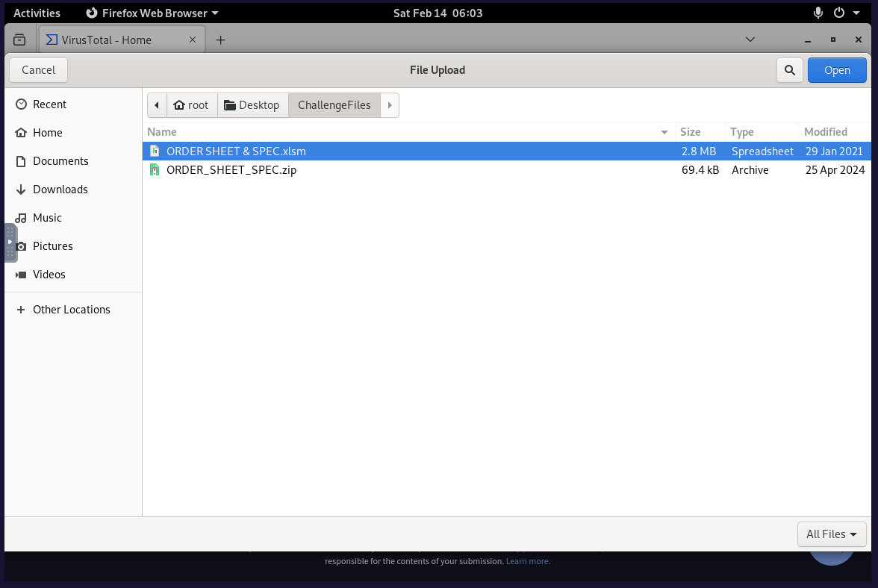Click the Firefox View icon in tab bar
The width and height of the screenshot is (878, 588).
[x=19, y=40]
